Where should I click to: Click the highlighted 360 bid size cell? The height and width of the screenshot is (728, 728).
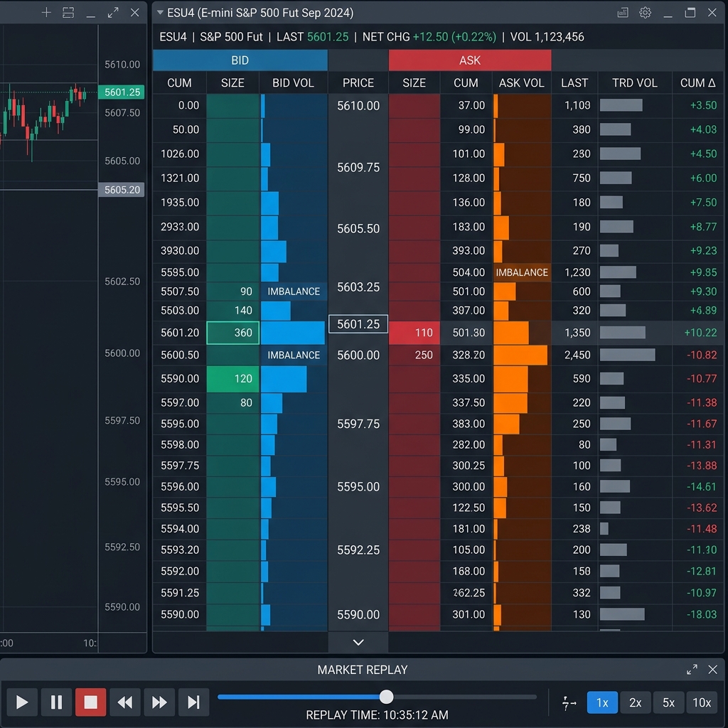232,333
